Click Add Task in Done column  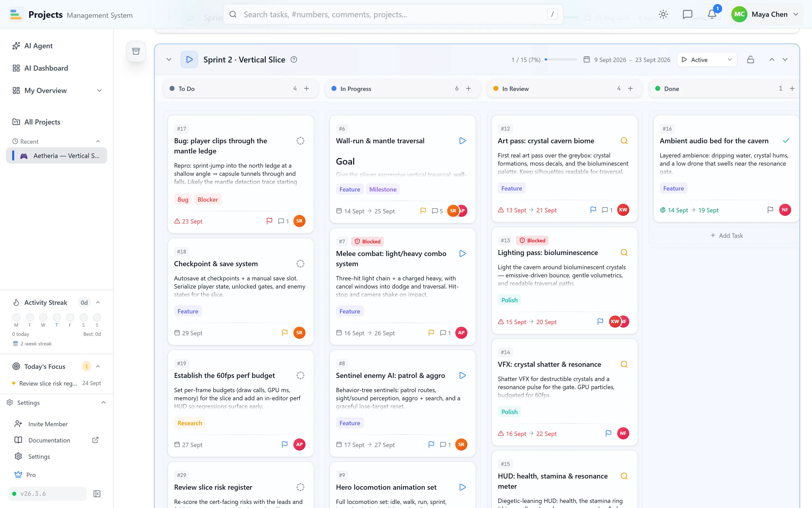(x=726, y=235)
